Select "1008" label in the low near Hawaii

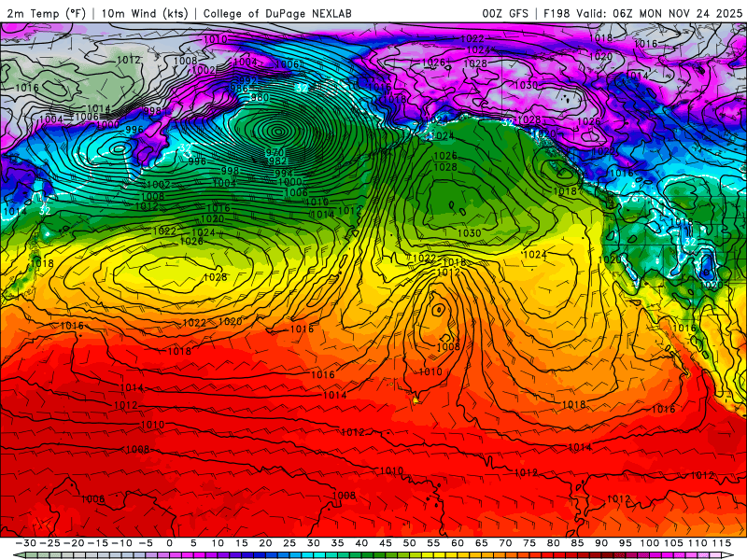click(x=448, y=346)
